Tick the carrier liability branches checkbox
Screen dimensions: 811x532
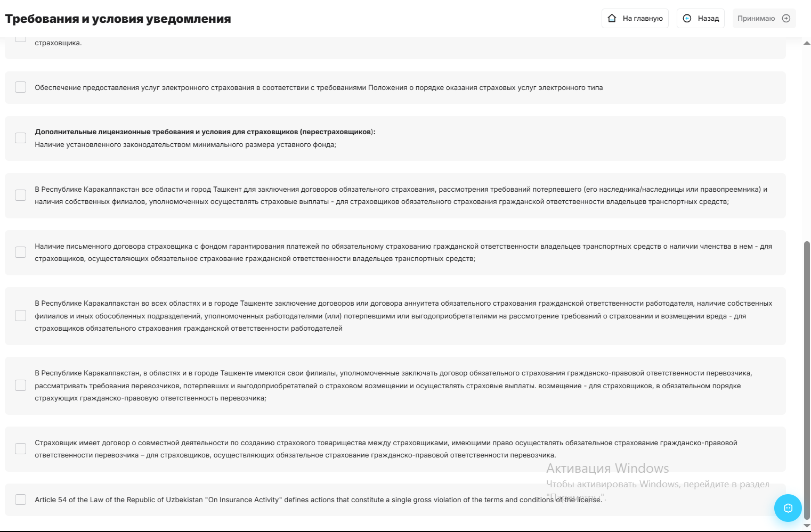pyautogui.click(x=21, y=386)
